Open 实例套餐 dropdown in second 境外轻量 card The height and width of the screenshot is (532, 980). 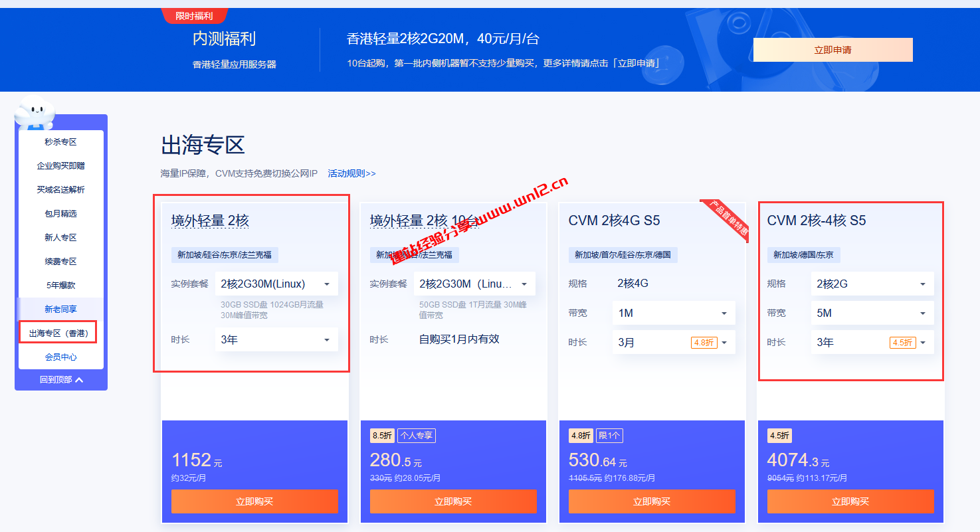[x=474, y=284]
